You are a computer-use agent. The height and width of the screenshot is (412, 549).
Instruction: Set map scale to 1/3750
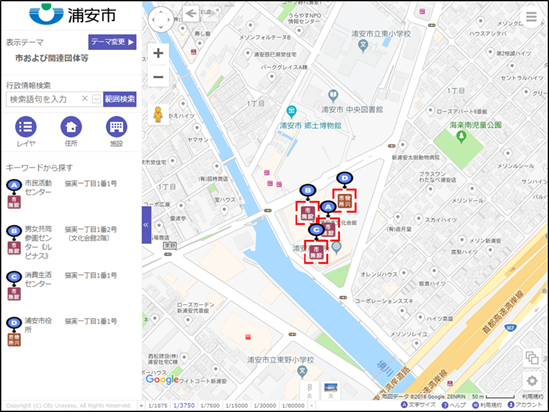tap(184, 406)
